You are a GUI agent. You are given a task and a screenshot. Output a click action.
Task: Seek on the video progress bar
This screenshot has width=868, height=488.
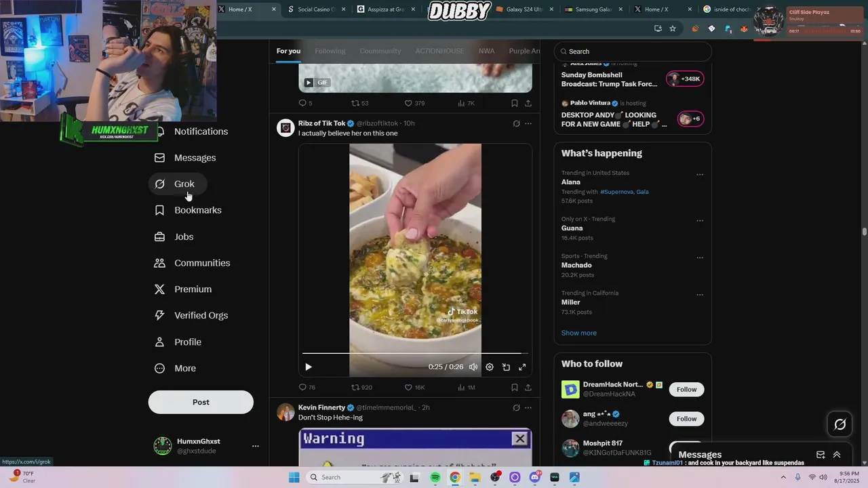pyautogui.click(x=415, y=353)
